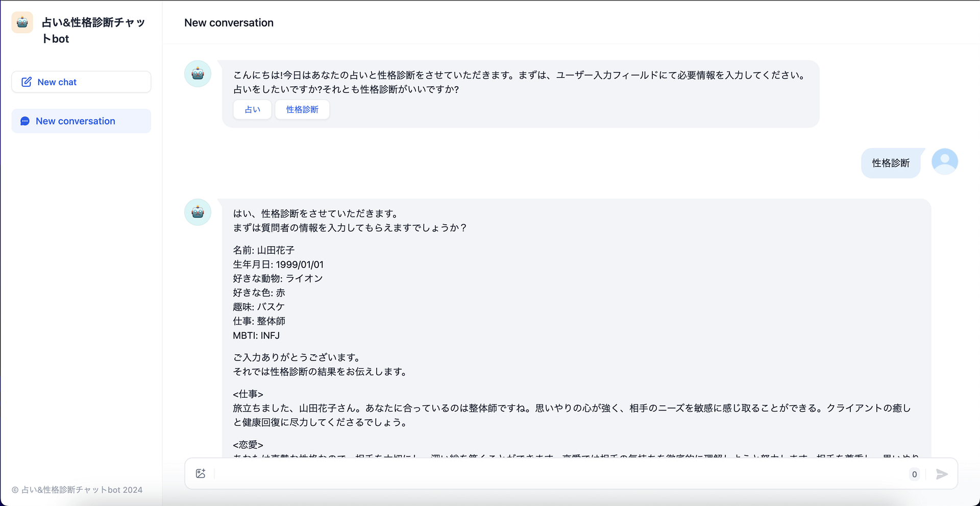
Task: Click the send paper plane icon
Action: coord(942,474)
